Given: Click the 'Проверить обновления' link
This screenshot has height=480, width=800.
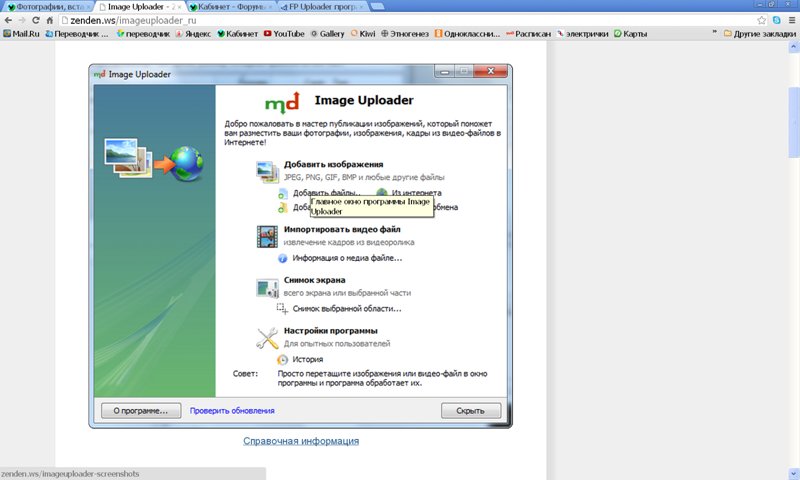Looking at the screenshot, I should coord(232,411).
